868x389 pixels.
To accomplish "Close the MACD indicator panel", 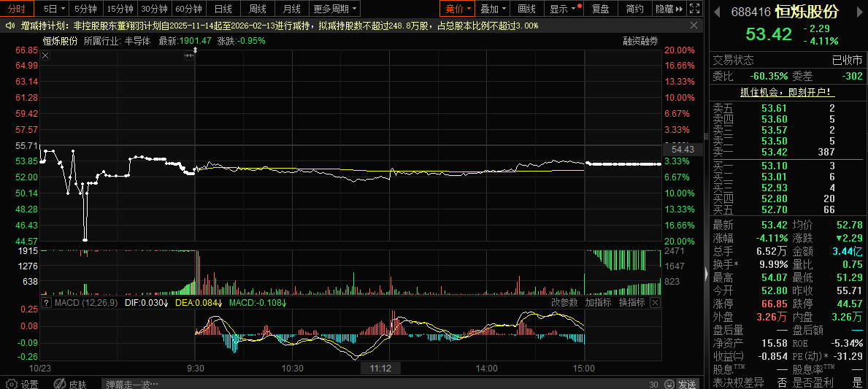I will click(655, 302).
